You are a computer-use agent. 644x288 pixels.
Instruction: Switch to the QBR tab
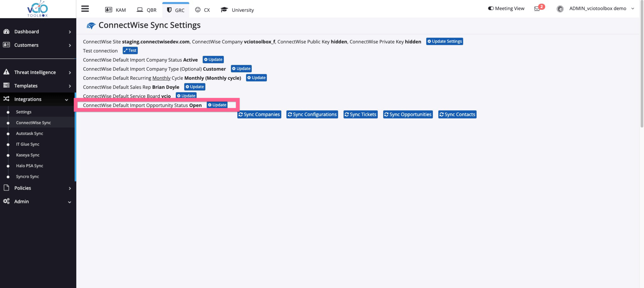147,10
